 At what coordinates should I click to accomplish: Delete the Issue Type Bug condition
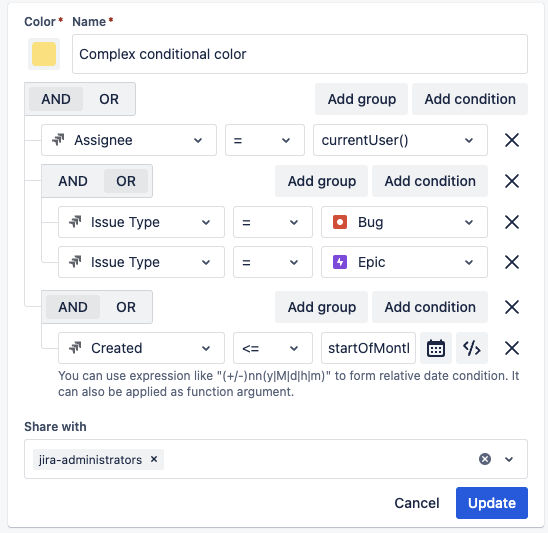click(512, 222)
